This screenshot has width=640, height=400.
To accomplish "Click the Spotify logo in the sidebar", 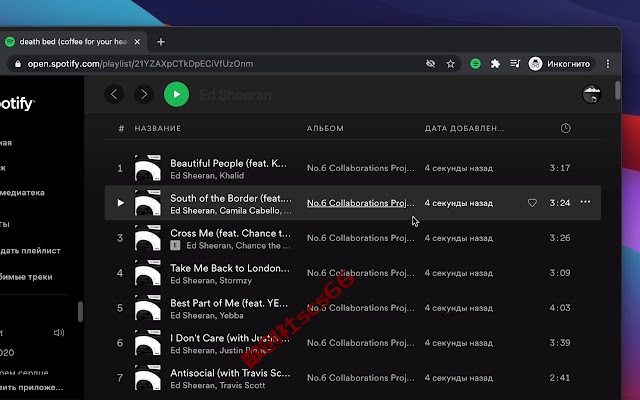I will click(x=17, y=104).
